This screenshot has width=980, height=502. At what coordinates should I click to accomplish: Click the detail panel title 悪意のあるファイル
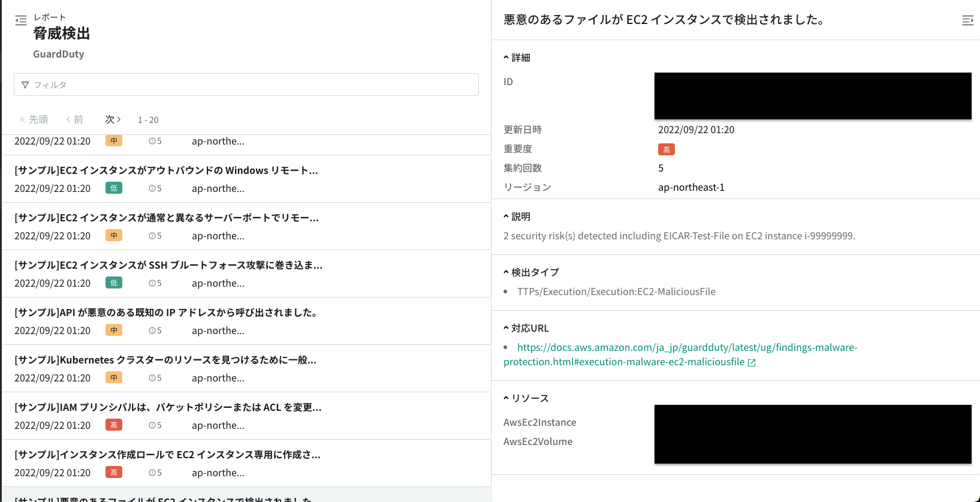[x=664, y=20]
